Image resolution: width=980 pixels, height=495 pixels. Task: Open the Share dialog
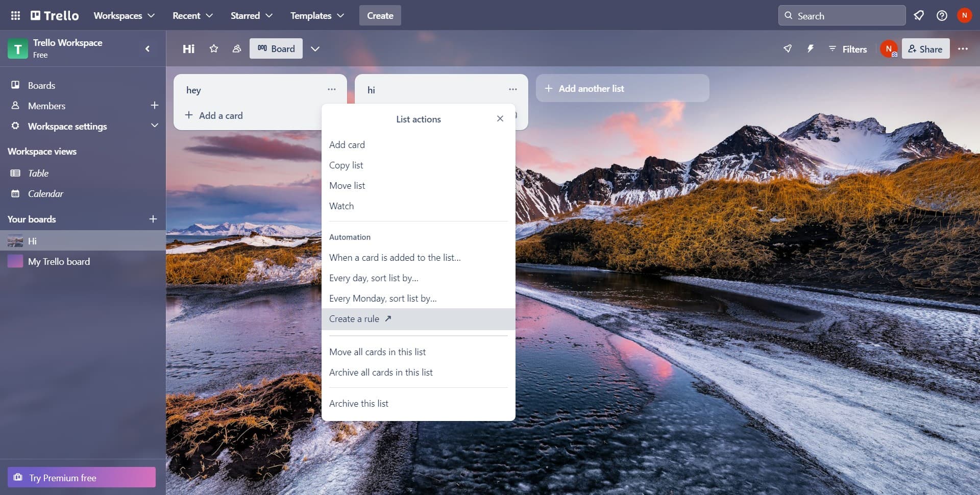925,48
